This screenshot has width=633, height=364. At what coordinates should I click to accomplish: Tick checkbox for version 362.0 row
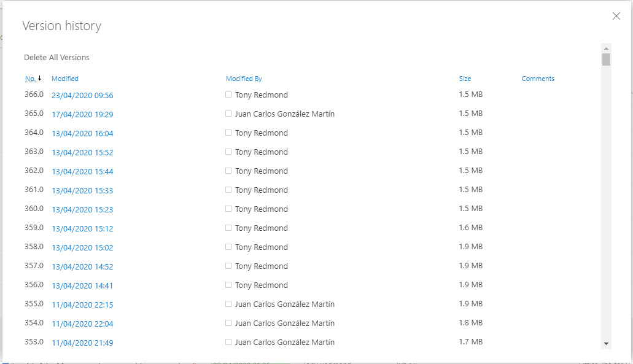pos(228,171)
